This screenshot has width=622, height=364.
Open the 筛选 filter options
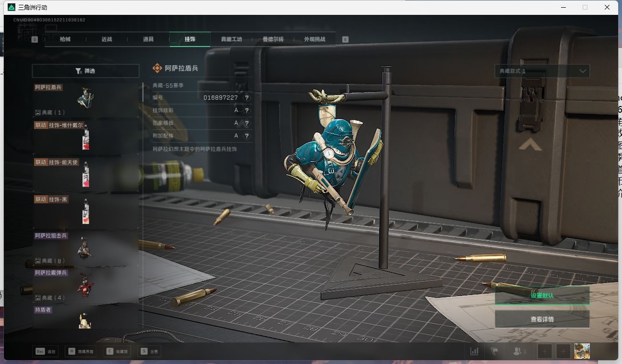[85, 71]
